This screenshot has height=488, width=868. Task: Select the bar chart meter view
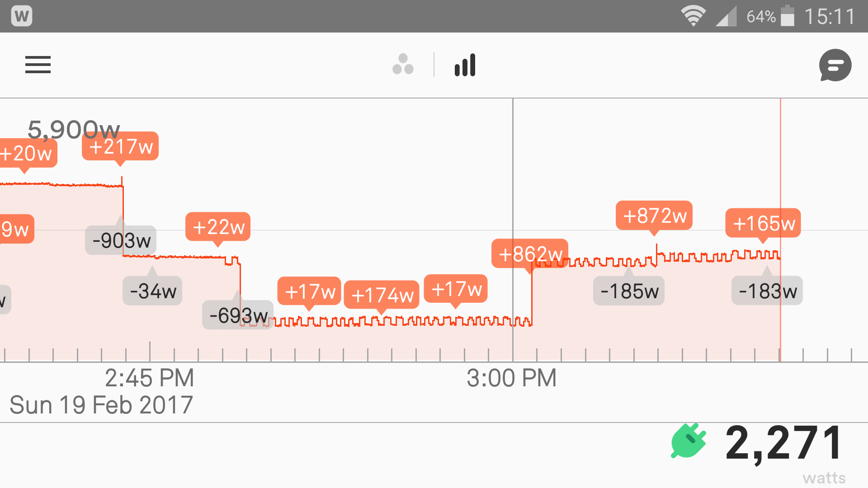[465, 65]
